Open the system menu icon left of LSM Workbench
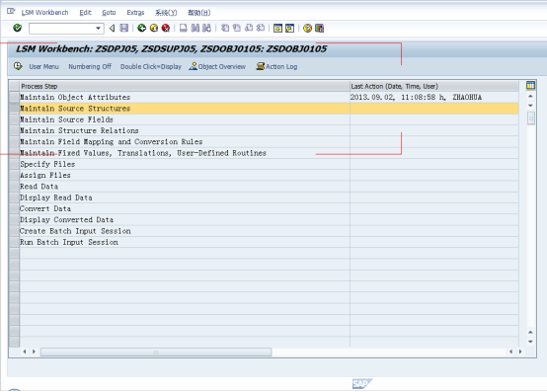Image resolution: width=547 pixels, height=392 pixels. [11, 12]
